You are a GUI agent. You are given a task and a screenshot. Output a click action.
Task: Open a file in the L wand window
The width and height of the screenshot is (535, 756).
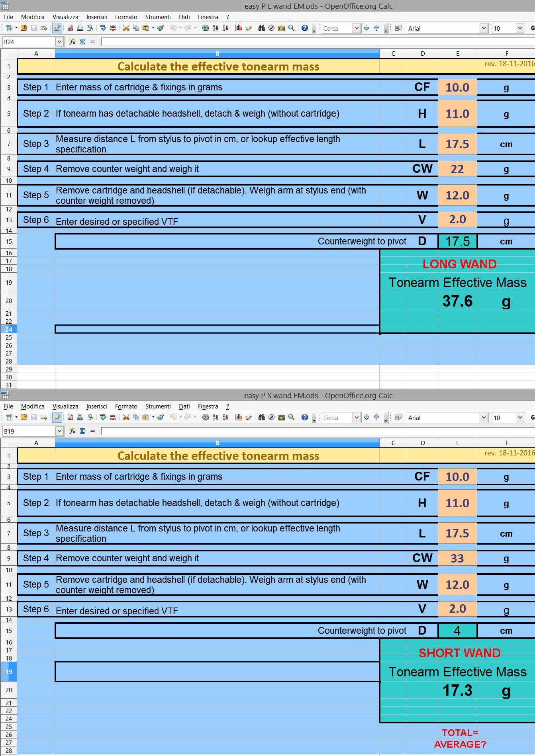[24, 28]
